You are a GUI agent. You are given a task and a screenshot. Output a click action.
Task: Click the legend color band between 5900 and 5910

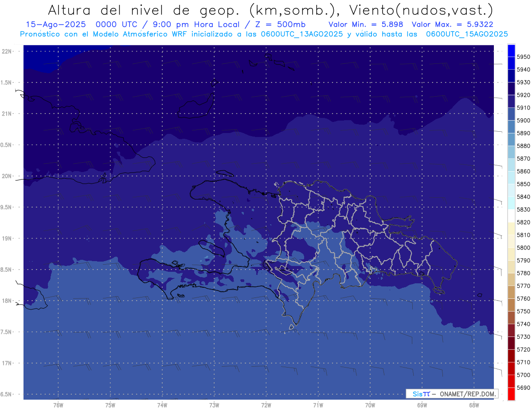pos(511,114)
